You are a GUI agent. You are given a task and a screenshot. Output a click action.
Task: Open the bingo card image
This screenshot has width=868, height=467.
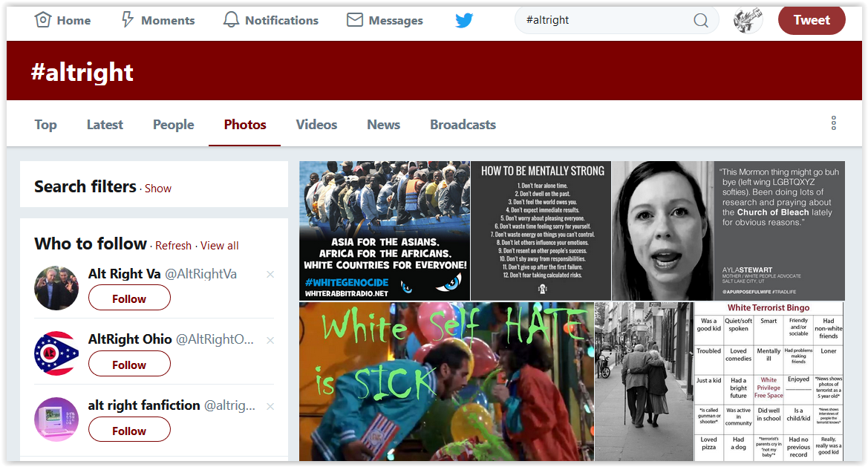pos(769,381)
